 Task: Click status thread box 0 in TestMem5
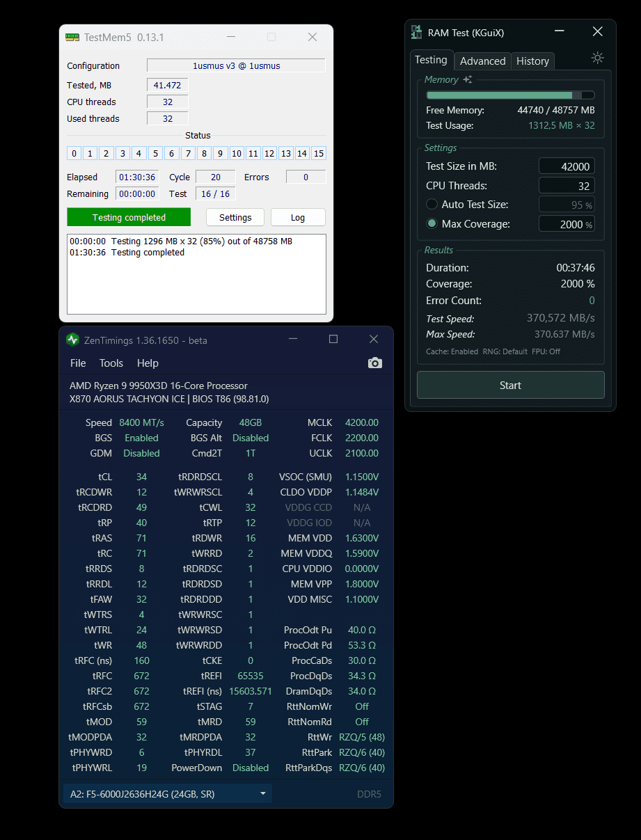pyautogui.click(x=74, y=154)
